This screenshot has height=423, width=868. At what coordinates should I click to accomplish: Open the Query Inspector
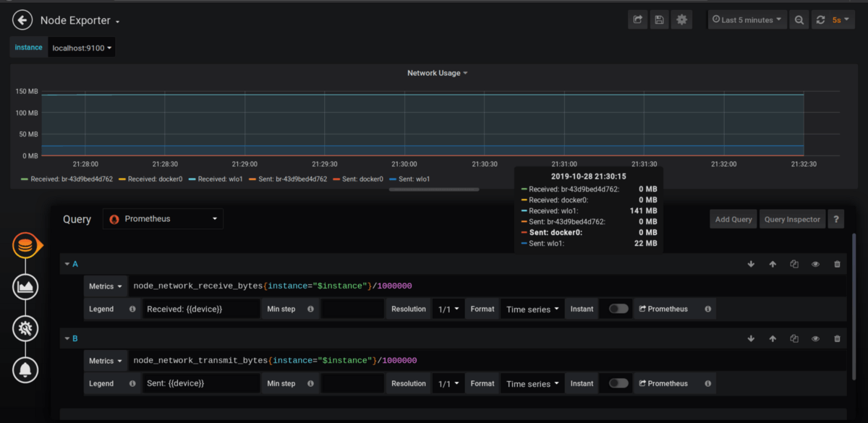click(x=792, y=219)
